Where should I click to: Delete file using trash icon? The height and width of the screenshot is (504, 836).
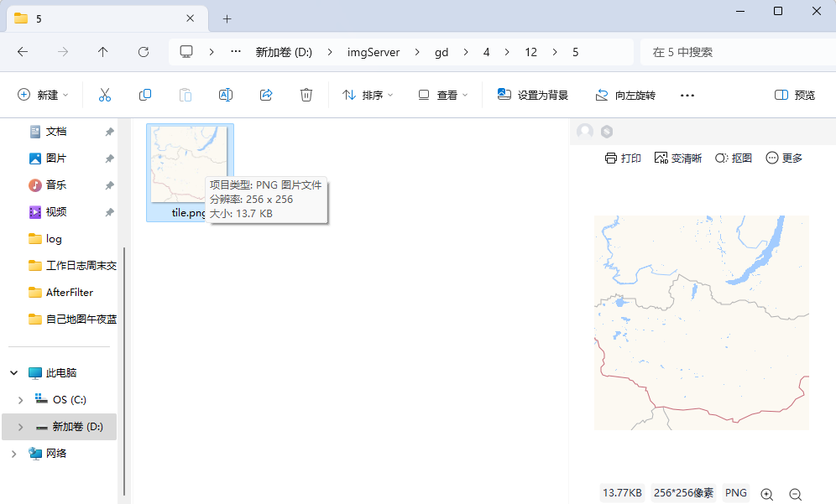[306, 95]
